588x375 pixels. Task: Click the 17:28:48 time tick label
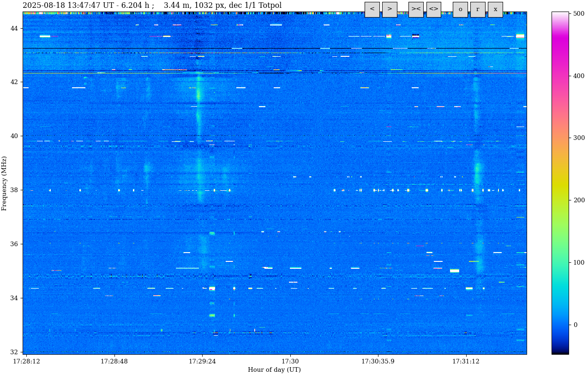114,361
